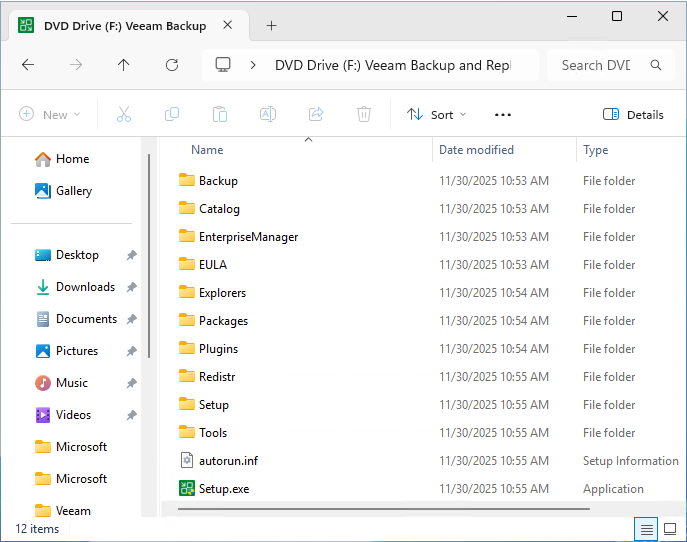Click the Rename icon in toolbar

coord(268,115)
